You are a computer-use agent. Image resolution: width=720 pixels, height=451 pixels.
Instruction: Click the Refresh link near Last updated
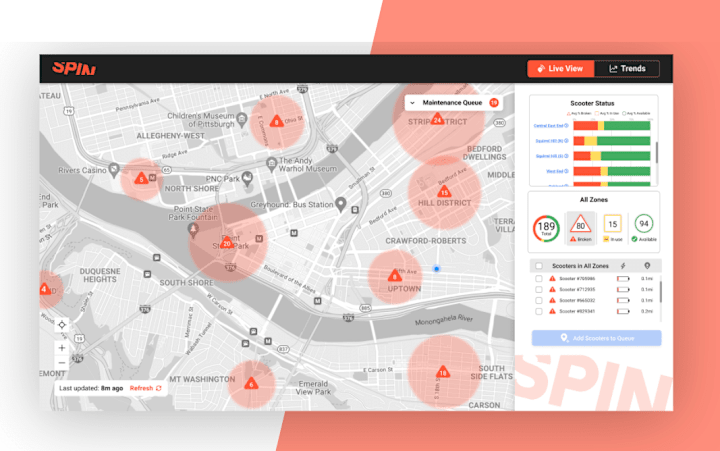(x=145, y=389)
